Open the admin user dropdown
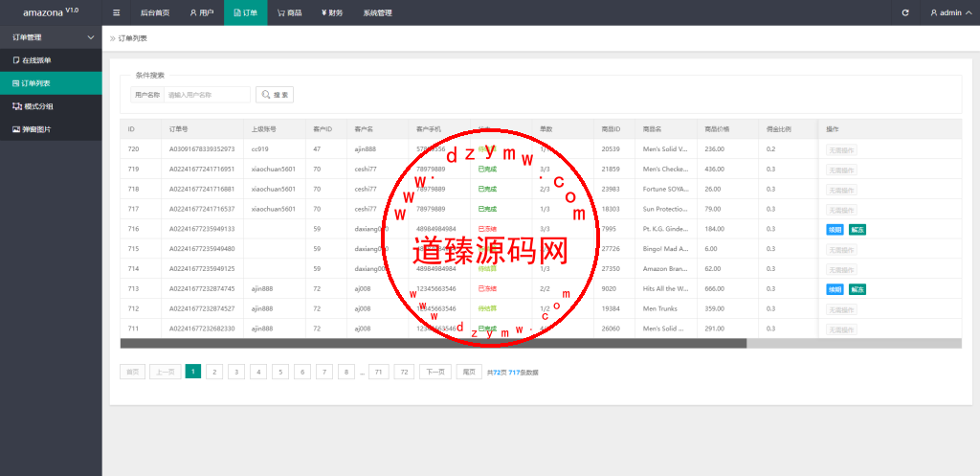This screenshot has width=980, height=476. 950,12
